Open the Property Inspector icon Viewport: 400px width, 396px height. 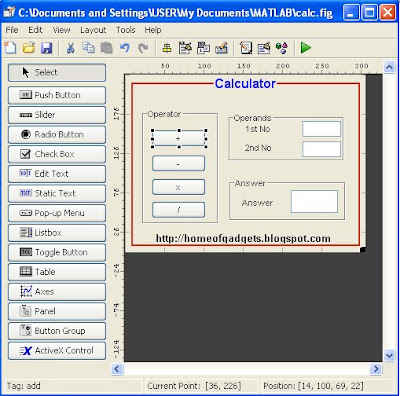tap(264, 48)
